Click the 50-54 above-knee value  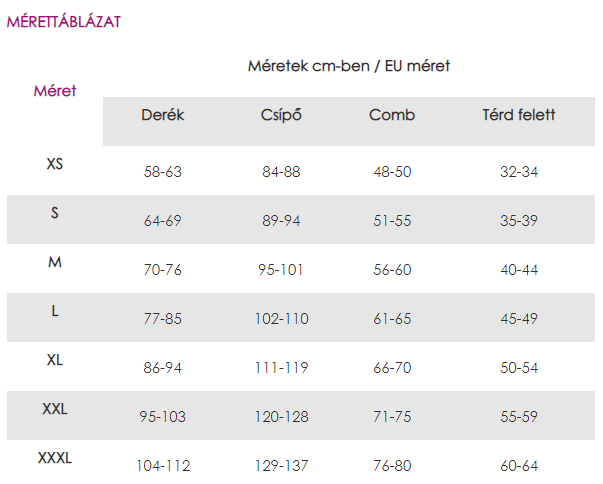pyautogui.click(x=519, y=368)
